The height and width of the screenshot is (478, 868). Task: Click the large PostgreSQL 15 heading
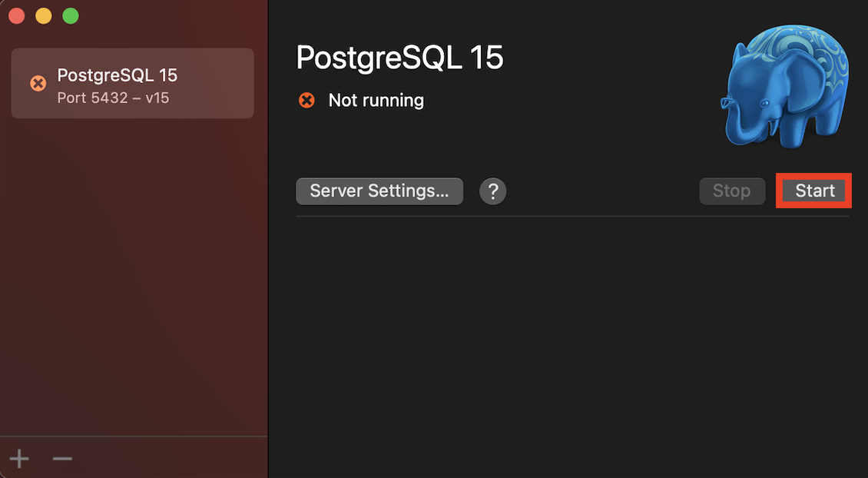pos(399,57)
